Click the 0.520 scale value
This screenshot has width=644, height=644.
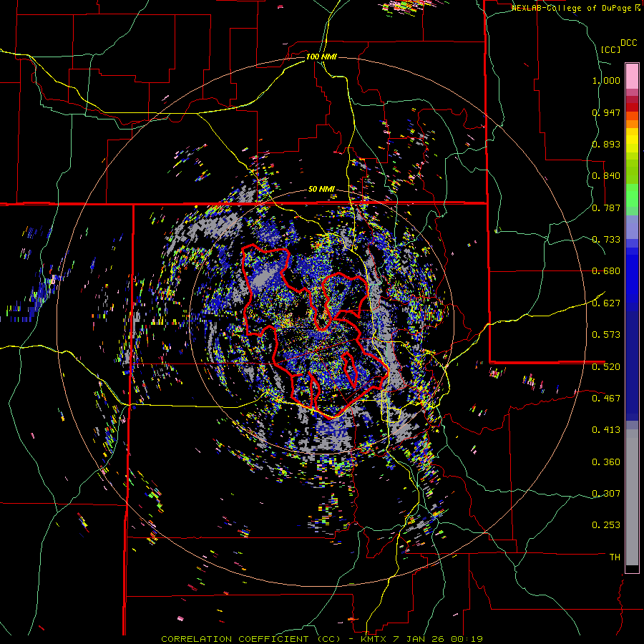pos(606,366)
